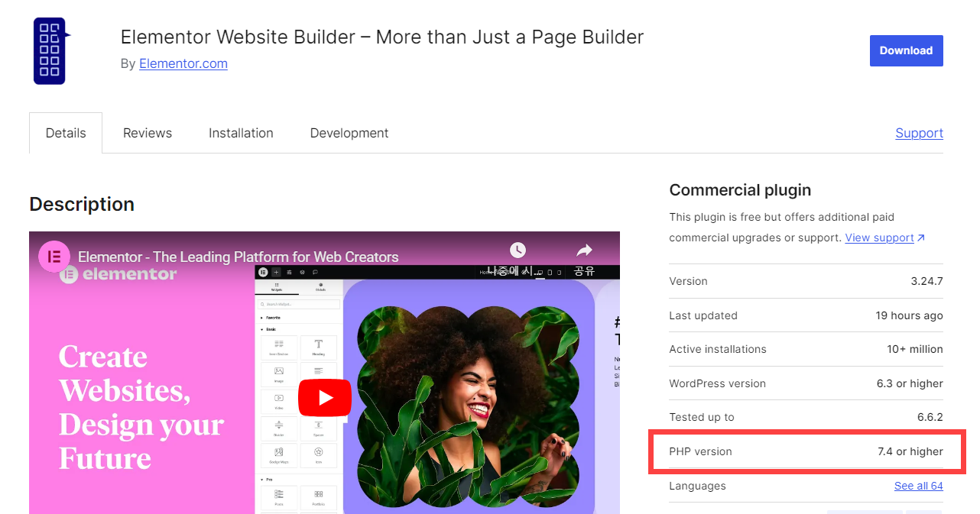Click the '7.4 or higher' PHP version value
This screenshot has height=514, width=980.
[910, 451]
